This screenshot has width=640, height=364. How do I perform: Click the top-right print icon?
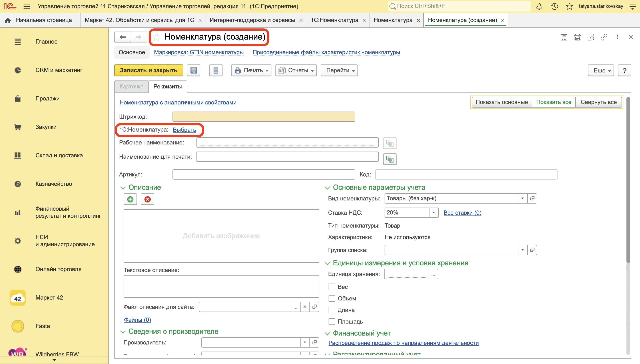click(x=577, y=37)
